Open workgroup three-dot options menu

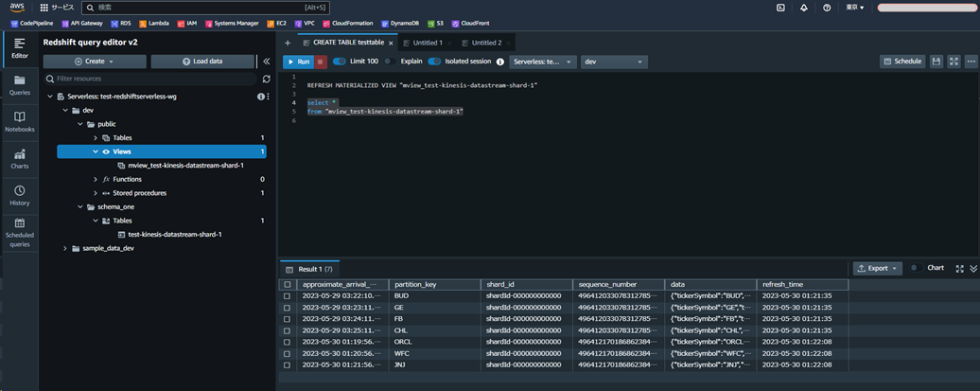[268, 97]
